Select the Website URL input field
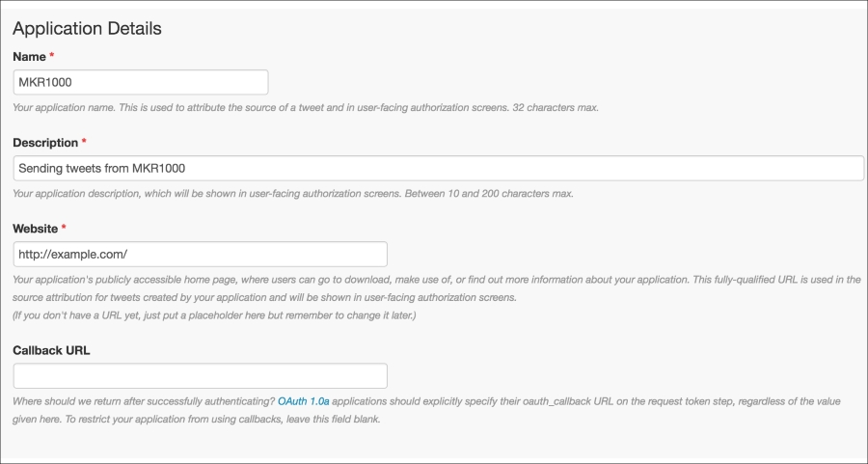The image size is (868, 464). (200, 254)
